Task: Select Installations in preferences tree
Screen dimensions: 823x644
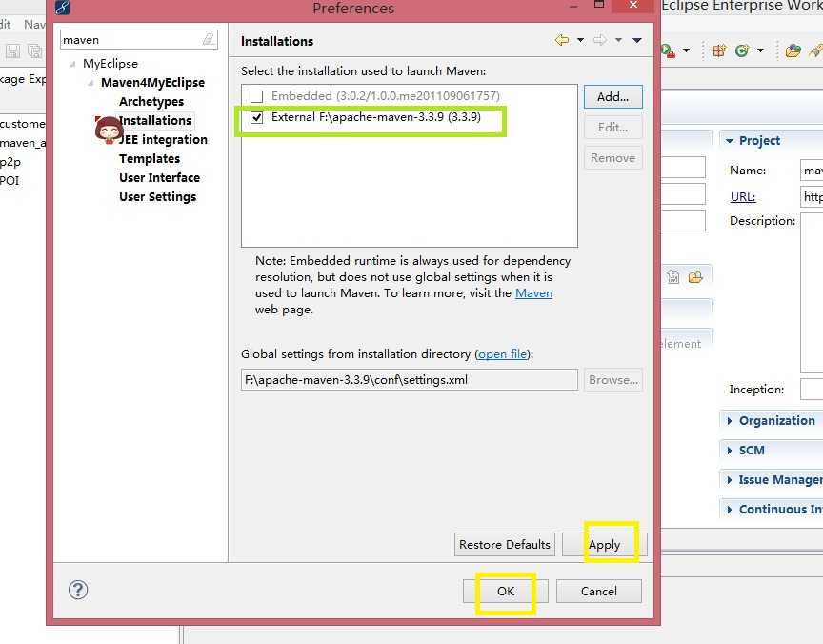Action: click(x=155, y=121)
